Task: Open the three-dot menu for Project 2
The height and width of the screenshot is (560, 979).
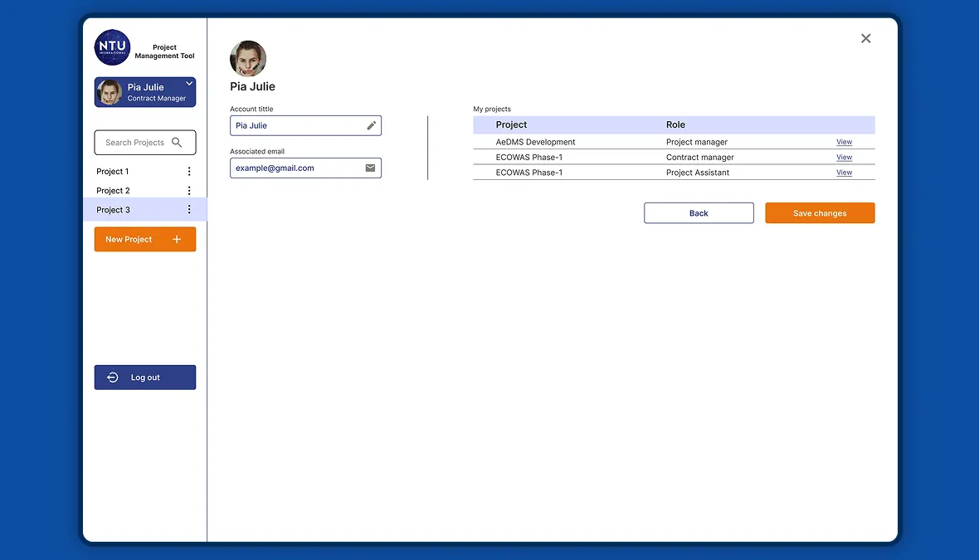Action: coord(189,191)
